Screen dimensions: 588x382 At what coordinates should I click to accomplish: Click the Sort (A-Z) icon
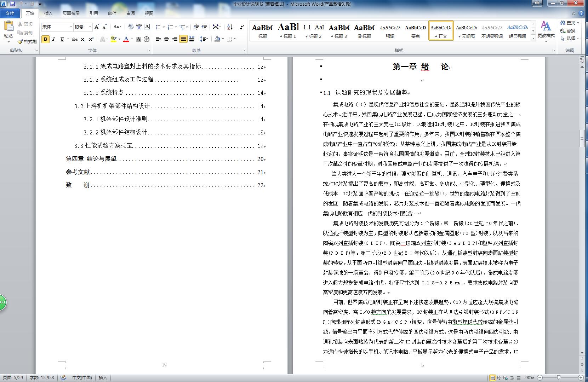click(230, 27)
